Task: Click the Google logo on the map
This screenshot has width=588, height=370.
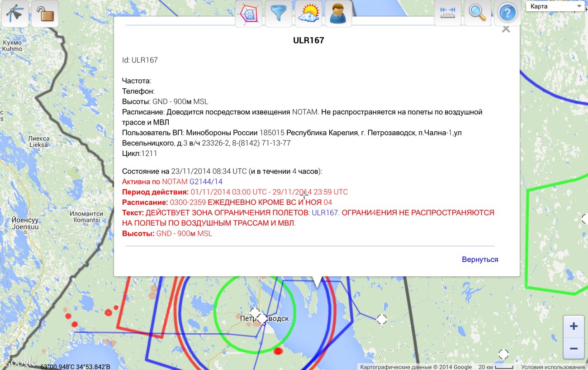Action: 19,363
